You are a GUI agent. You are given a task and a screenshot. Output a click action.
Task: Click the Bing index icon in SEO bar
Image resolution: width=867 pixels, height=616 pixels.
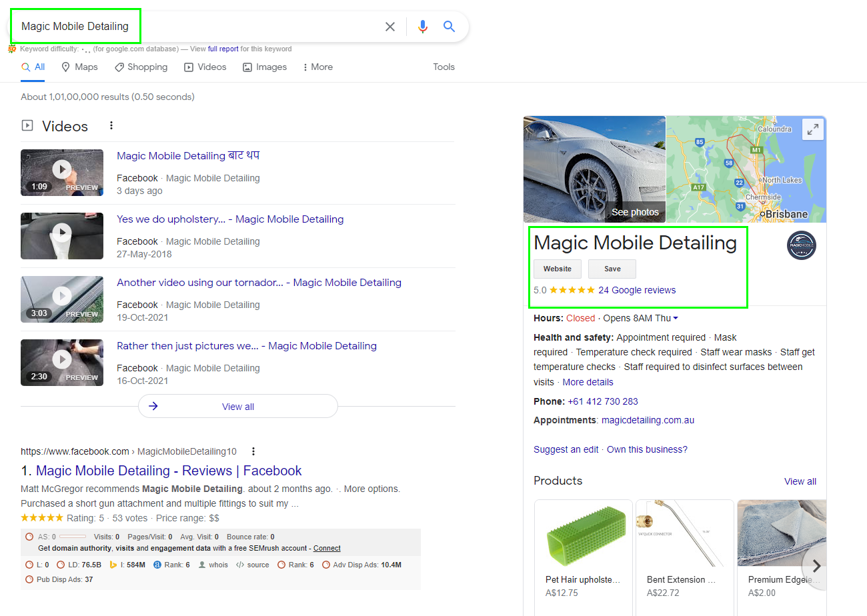pos(113,565)
